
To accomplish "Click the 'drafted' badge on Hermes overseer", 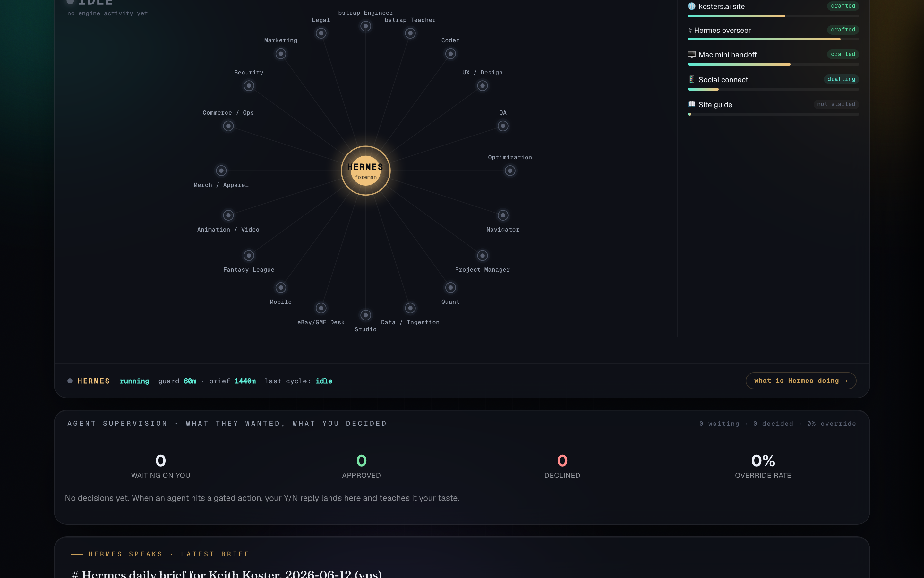I will [x=843, y=30].
